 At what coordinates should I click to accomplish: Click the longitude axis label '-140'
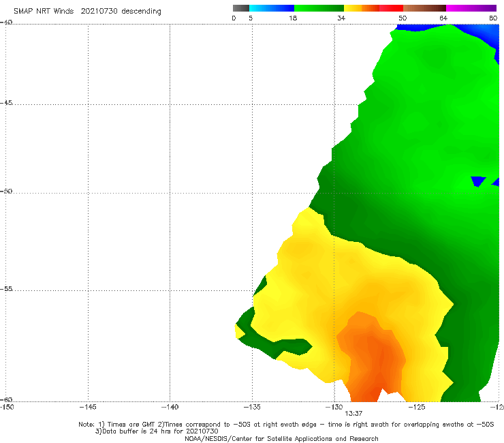(170, 407)
